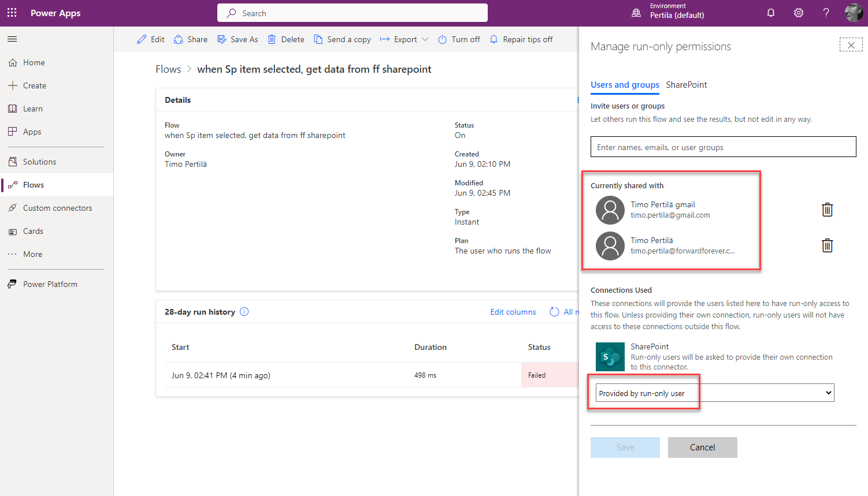Remove the forwardforever user with trash icon
This screenshot has height=496, width=868.
827,245
